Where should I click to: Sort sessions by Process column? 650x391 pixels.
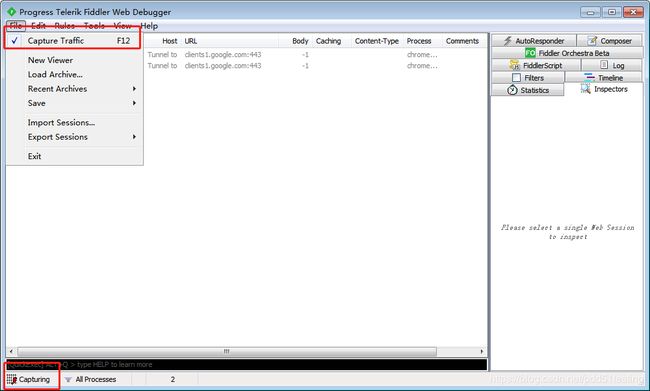click(419, 41)
